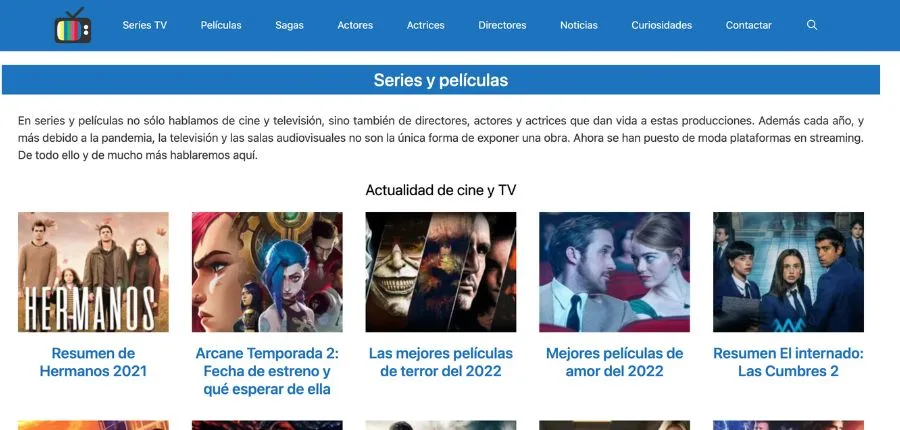The width and height of the screenshot is (900, 430).
Task: Select Sagas in the navigation bar
Action: tap(289, 25)
